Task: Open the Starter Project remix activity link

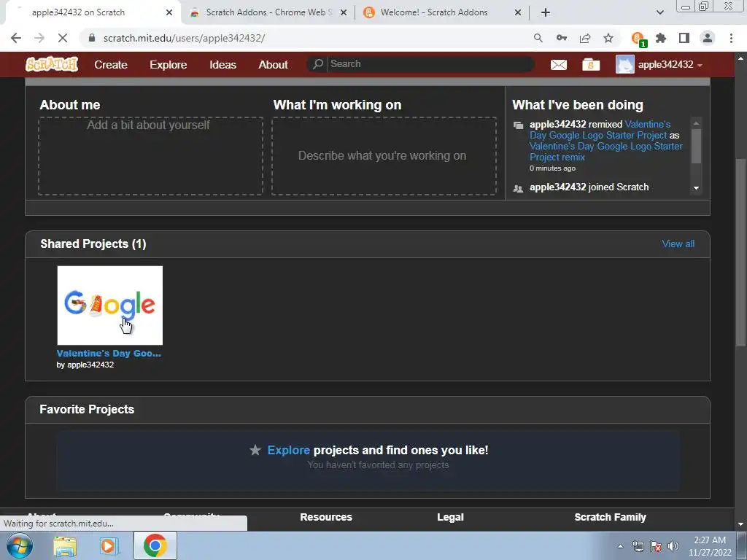Action: (606, 152)
